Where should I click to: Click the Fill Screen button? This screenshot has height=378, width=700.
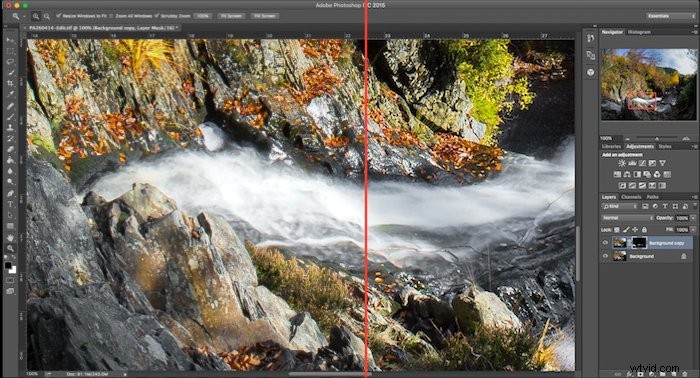coord(264,16)
